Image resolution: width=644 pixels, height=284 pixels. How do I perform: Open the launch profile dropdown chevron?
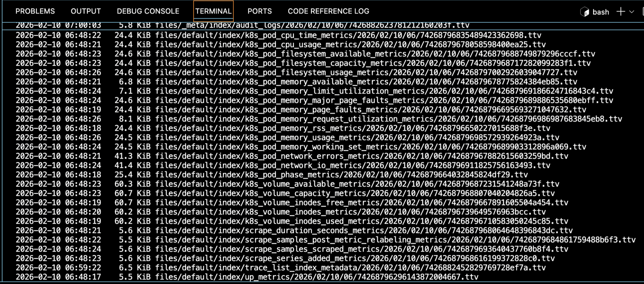click(632, 12)
